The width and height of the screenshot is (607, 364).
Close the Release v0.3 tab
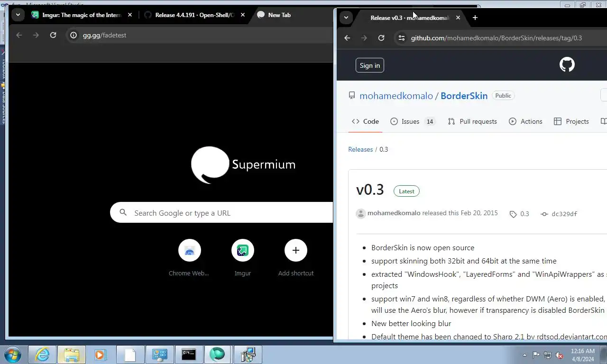[x=458, y=18]
